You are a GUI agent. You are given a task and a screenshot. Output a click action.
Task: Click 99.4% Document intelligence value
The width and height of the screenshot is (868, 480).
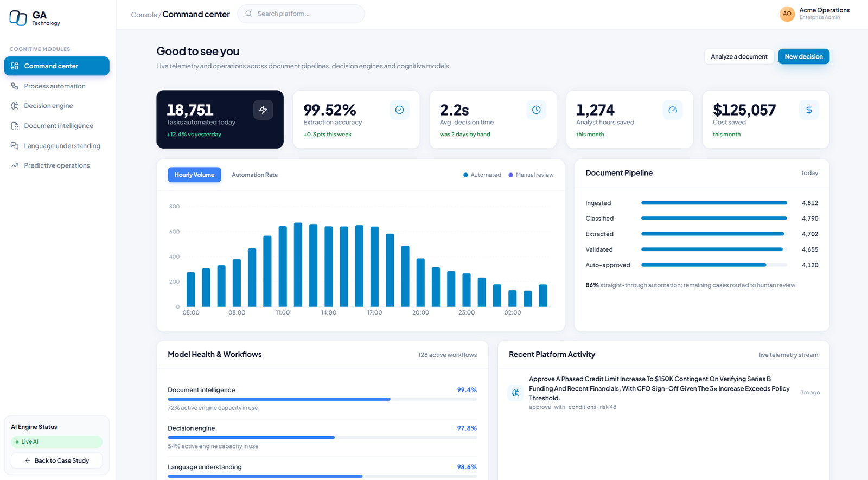click(467, 390)
